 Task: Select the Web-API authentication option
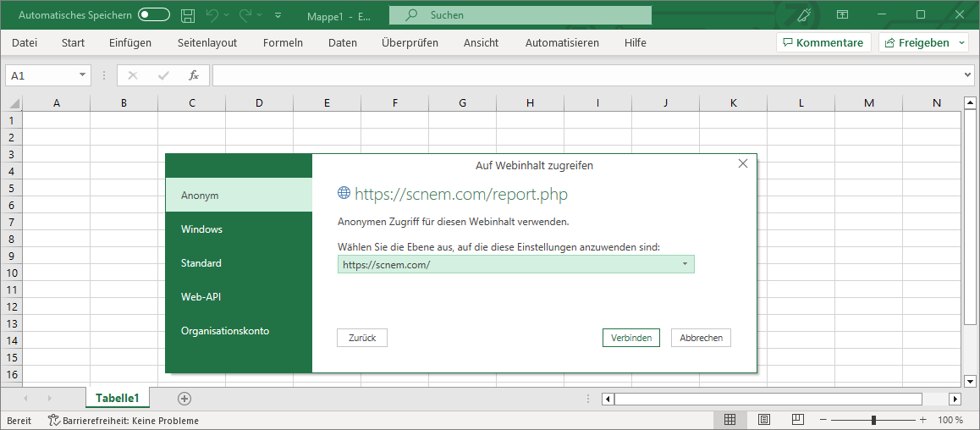tap(239, 296)
